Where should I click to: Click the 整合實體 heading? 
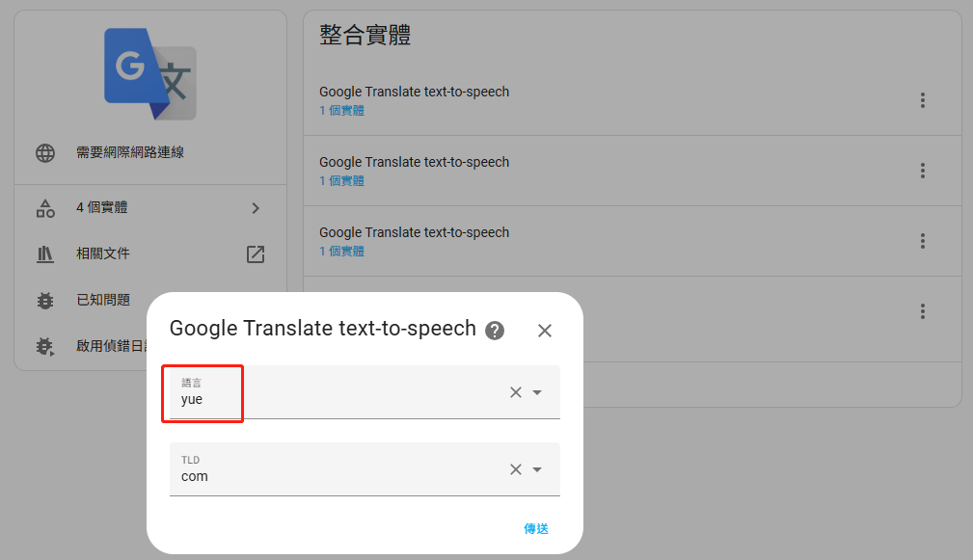tap(365, 35)
